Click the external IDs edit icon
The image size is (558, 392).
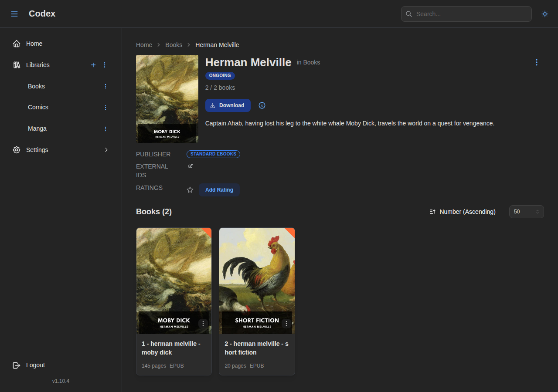click(190, 166)
